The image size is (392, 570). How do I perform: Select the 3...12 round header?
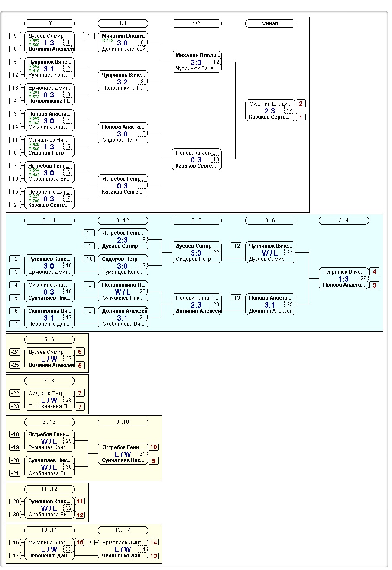pyautogui.click(x=123, y=220)
